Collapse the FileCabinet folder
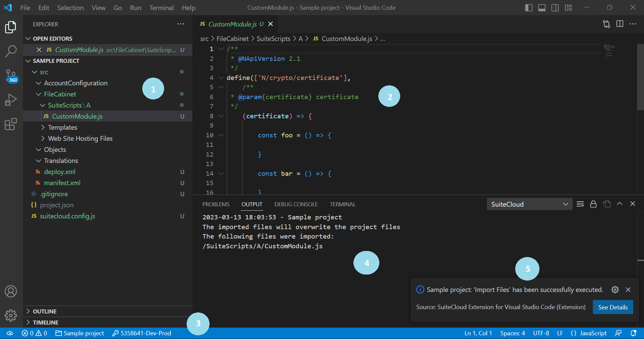This screenshot has width=644, height=339. coord(38,94)
